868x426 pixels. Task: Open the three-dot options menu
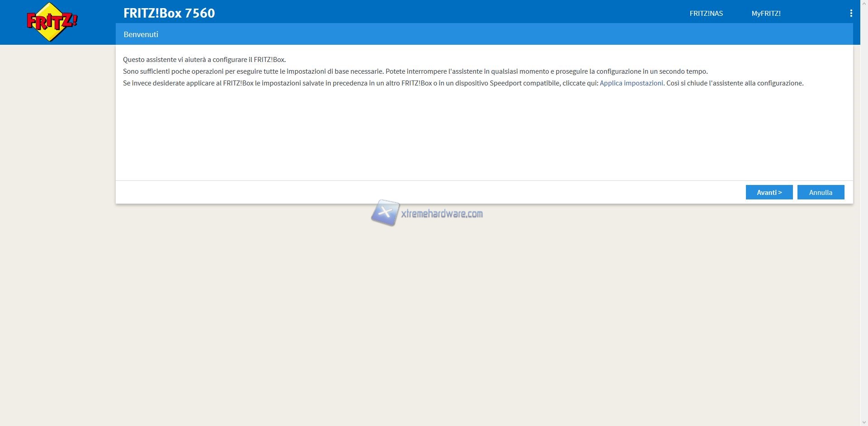coord(851,14)
